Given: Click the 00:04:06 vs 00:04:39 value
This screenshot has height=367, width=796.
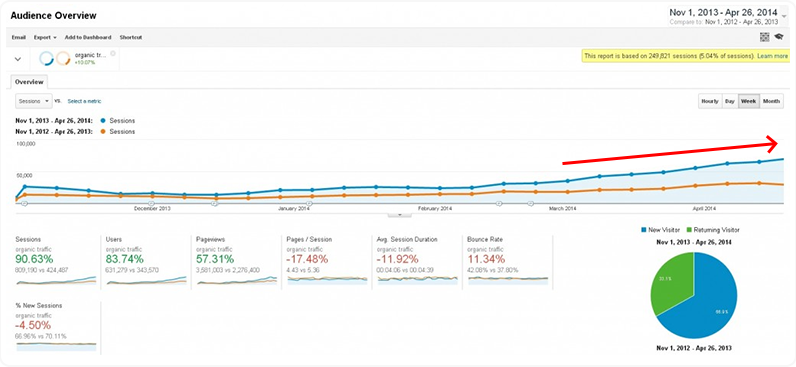Looking at the screenshot, I should [x=406, y=270].
